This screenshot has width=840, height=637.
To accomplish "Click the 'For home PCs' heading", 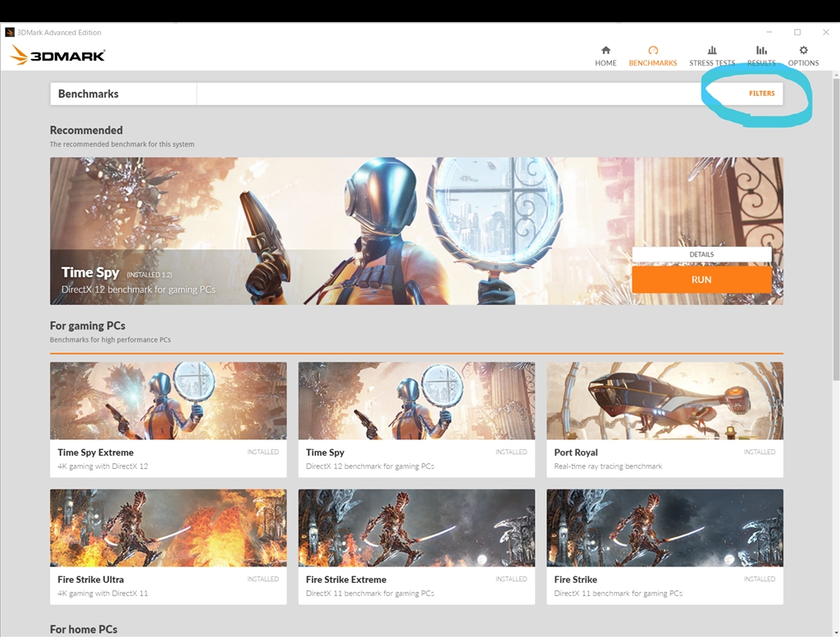I will (x=84, y=630).
